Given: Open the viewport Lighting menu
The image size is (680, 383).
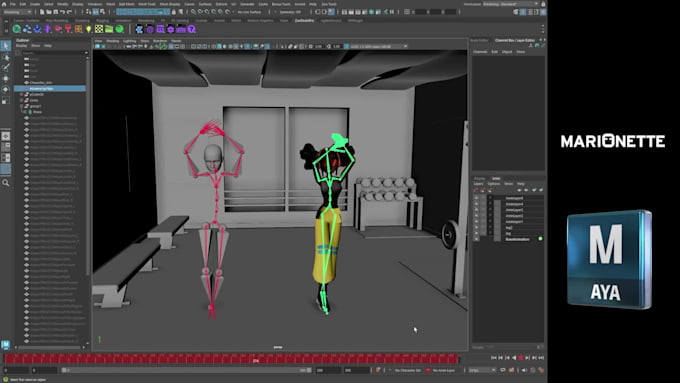Looking at the screenshot, I should tap(129, 41).
